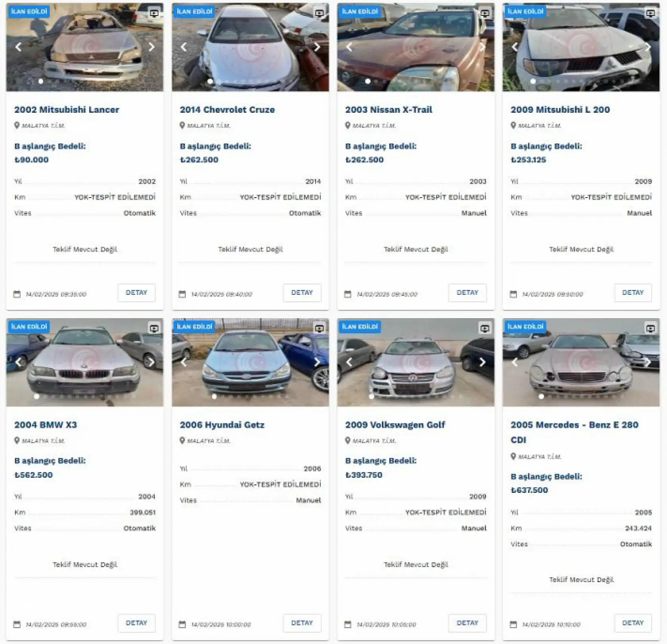Show next photo of Hyundai Getz
Screen dimensions: 667x644
tap(317, 362)
